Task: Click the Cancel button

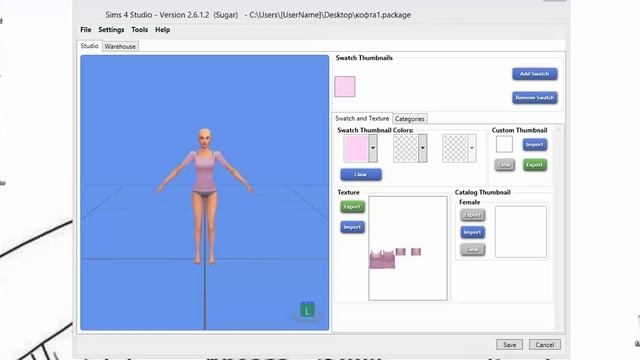Action: [544, 345]
